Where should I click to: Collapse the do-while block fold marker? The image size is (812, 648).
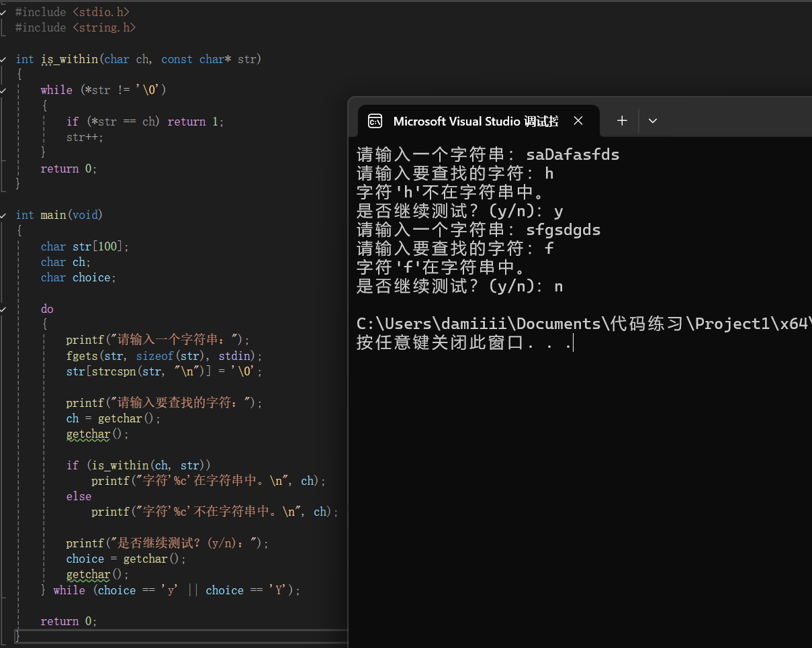pos(3,309)
